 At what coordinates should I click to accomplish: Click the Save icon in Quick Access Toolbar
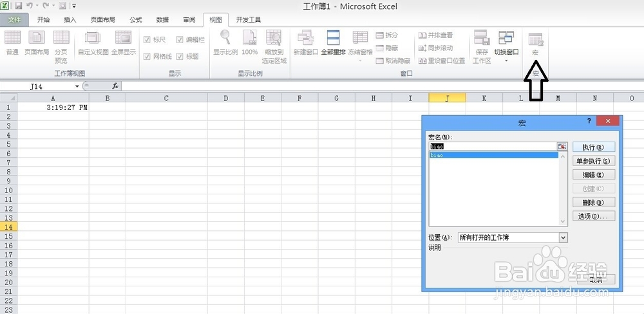[19, 6]
